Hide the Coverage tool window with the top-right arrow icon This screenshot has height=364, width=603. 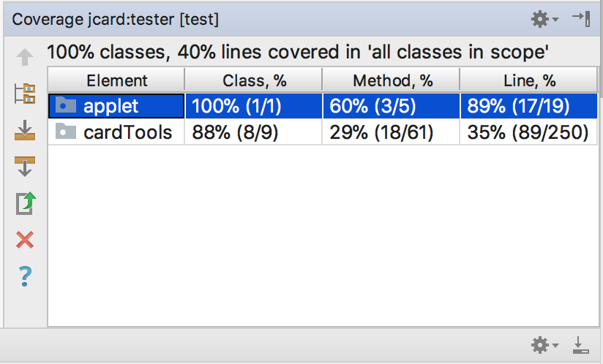click(x=581, y=20)
